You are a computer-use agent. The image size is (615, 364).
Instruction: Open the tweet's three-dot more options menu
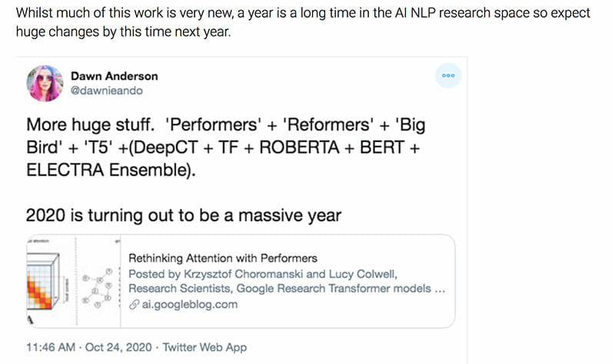click(448, 76)
